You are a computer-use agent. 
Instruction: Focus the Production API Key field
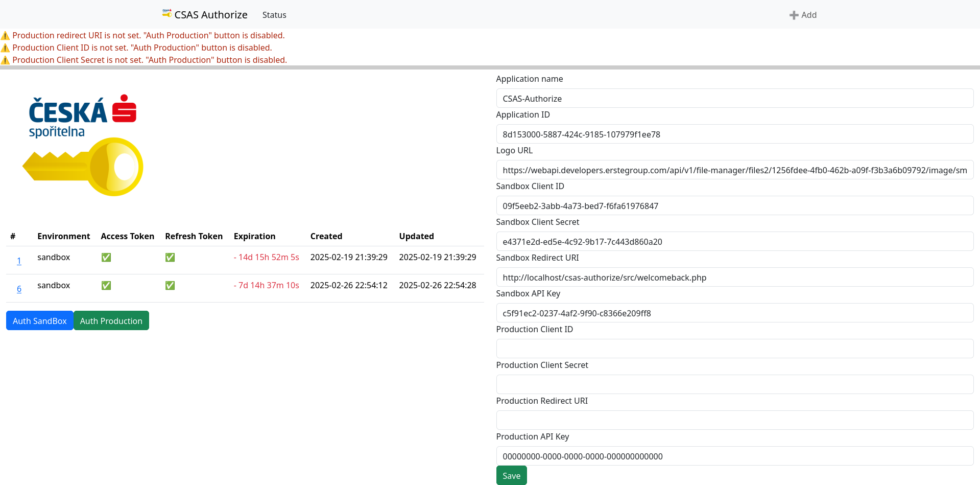coord(734,456)
